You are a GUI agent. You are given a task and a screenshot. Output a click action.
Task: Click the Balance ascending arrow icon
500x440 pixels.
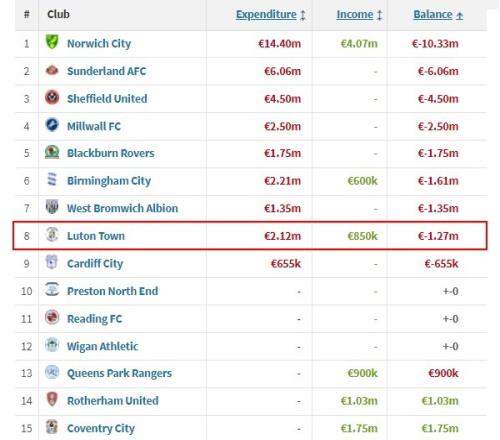point(460,15)
